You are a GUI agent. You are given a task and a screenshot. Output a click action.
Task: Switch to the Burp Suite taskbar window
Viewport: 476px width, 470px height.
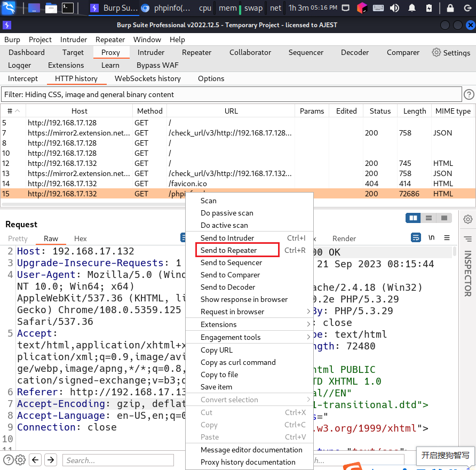(114, 8)
